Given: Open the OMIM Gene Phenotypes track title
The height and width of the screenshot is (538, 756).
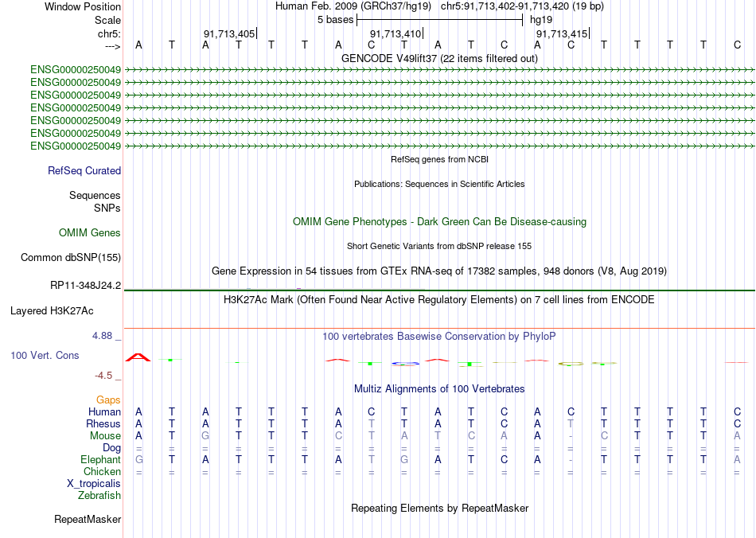Looking at the screenshot, I should 439,222.
